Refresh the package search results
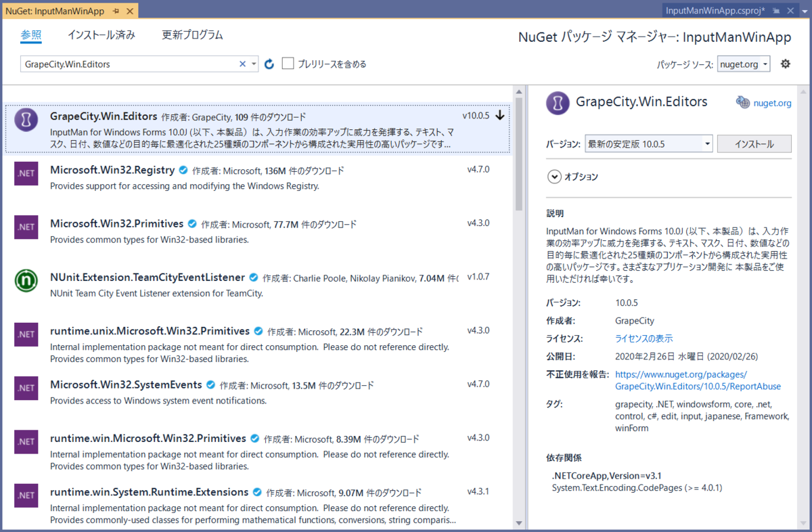The height and width of the screenshot is (532, 812). (269, 64)
